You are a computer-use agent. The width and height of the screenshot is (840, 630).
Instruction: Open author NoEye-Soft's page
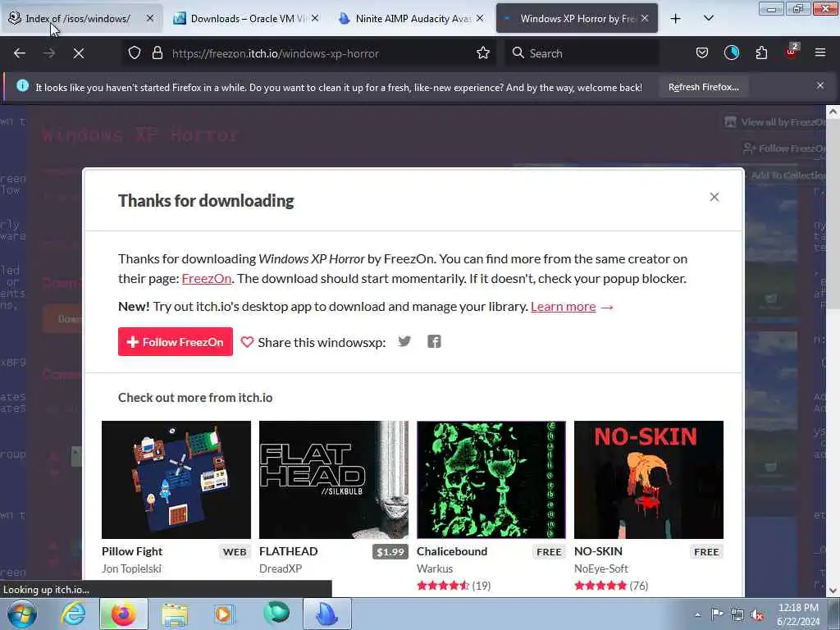pyautogui.click(x=601, y=569)
